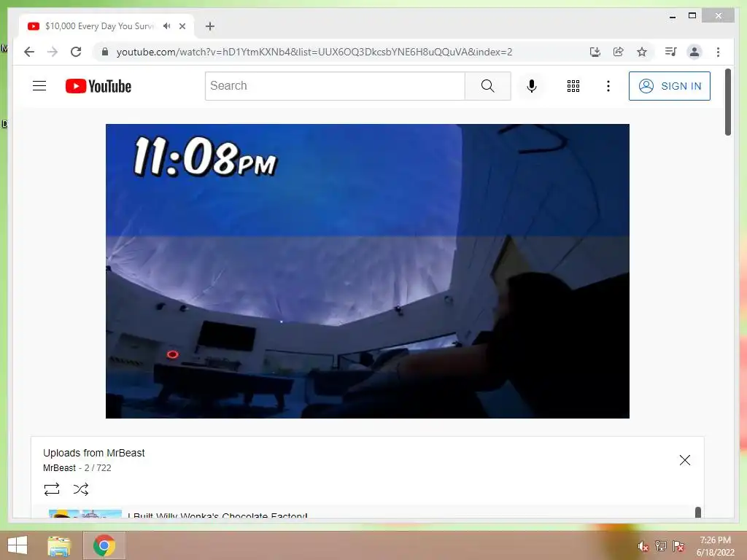This screenshot has height=560, width=747.
Task: Open File Explorer from the taskbar
Action: [59, 545]
